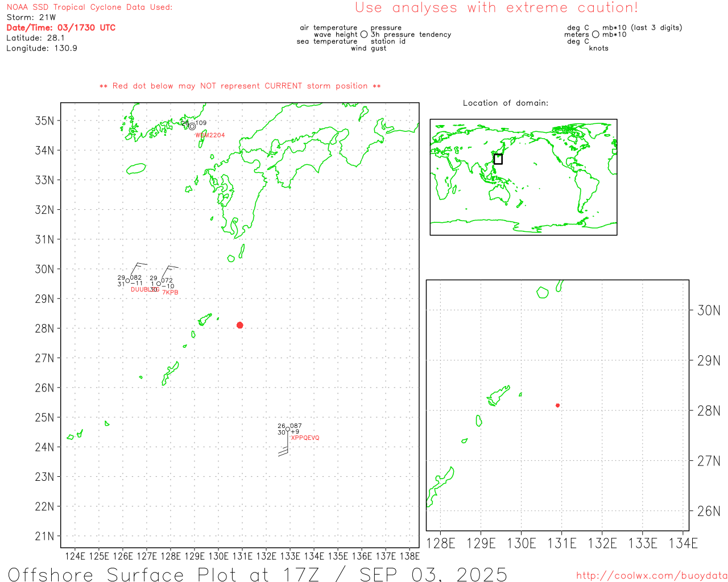The width and height of the screenshot is (728, 582).
Task: Click the 28N latitude label on main map
Action: coord(45,329)
